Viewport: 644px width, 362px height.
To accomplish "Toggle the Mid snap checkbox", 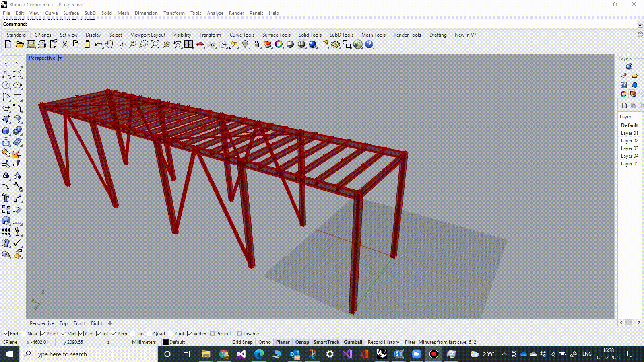I will 64,333.
